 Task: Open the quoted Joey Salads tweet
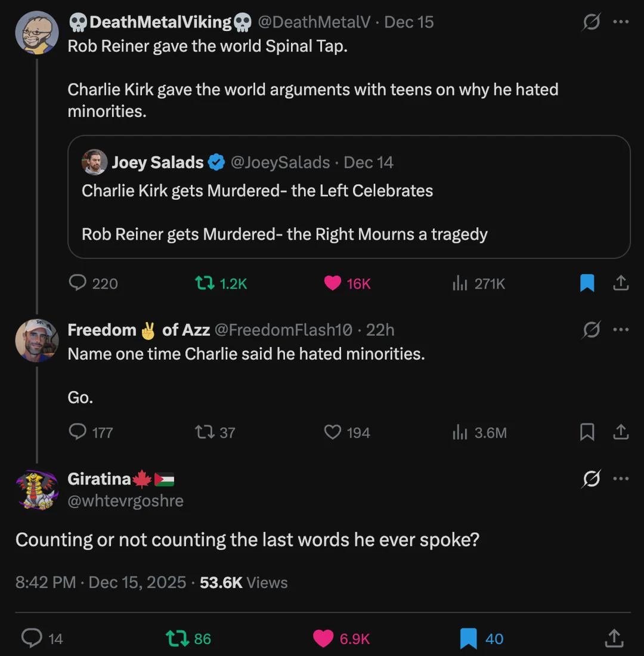(349, 212)
